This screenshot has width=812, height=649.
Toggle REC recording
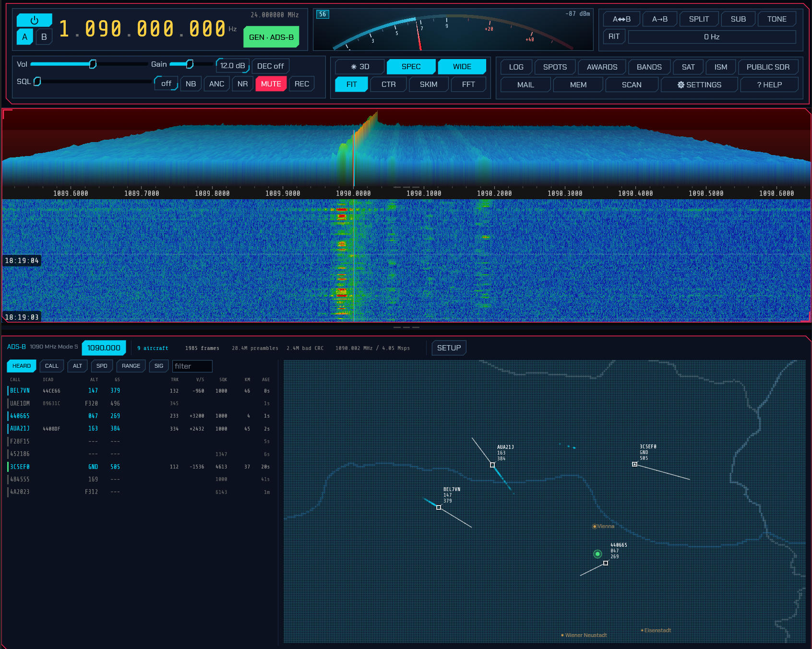(x=302, y=84)
